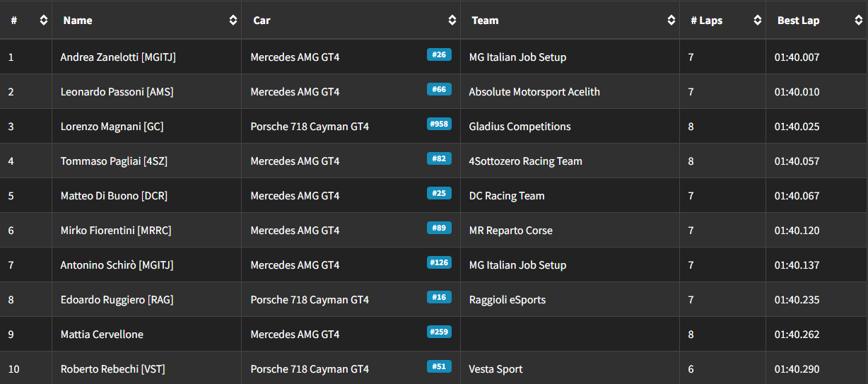Open driver Andrea Zanelotti [MGITJ]
The image size is (868, 384).
pos(118,57)
